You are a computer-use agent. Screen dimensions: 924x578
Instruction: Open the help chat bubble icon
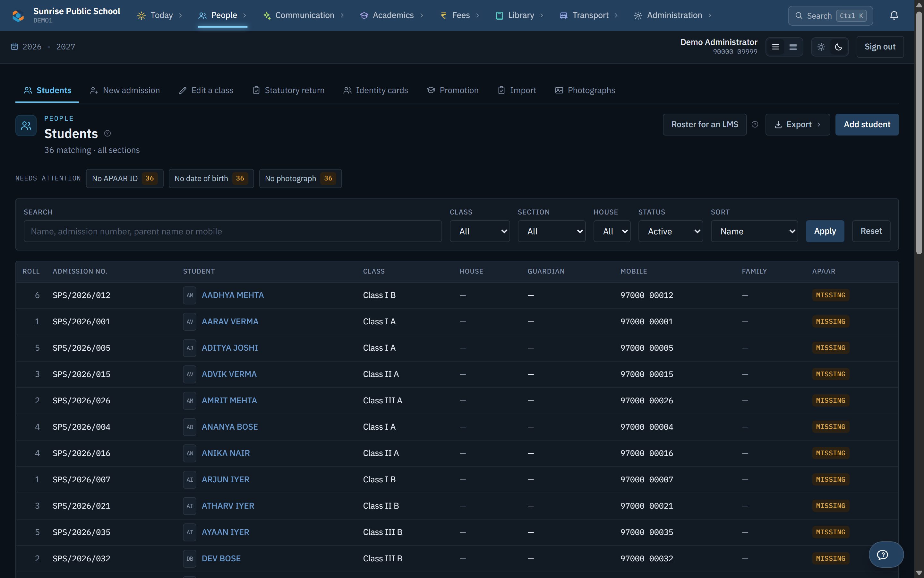(x=886, y=554)
